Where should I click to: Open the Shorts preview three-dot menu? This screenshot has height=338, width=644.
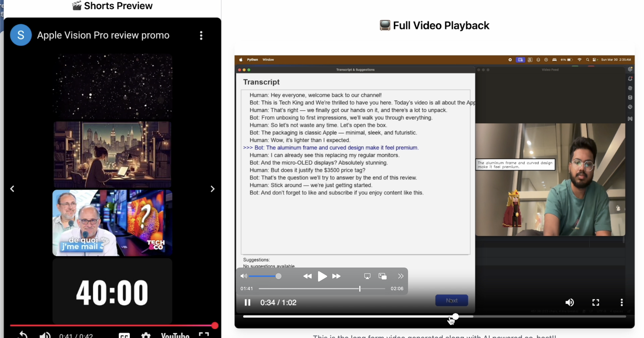[201, 36]
